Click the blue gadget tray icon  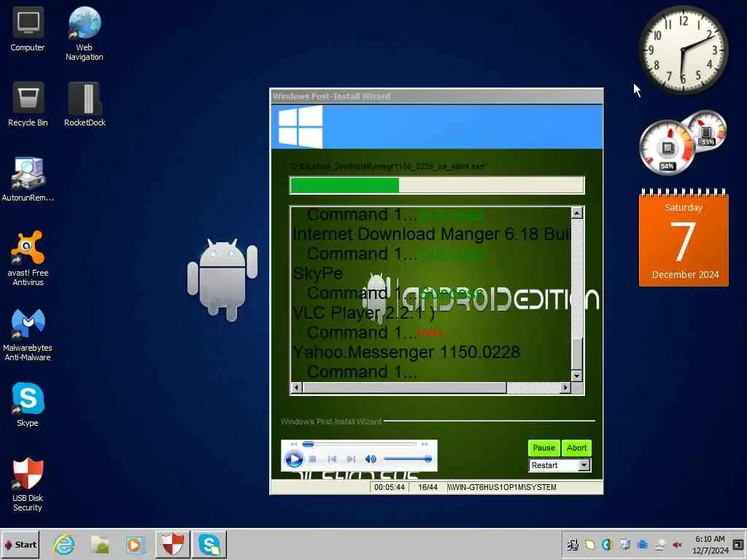tap(642, 544)
